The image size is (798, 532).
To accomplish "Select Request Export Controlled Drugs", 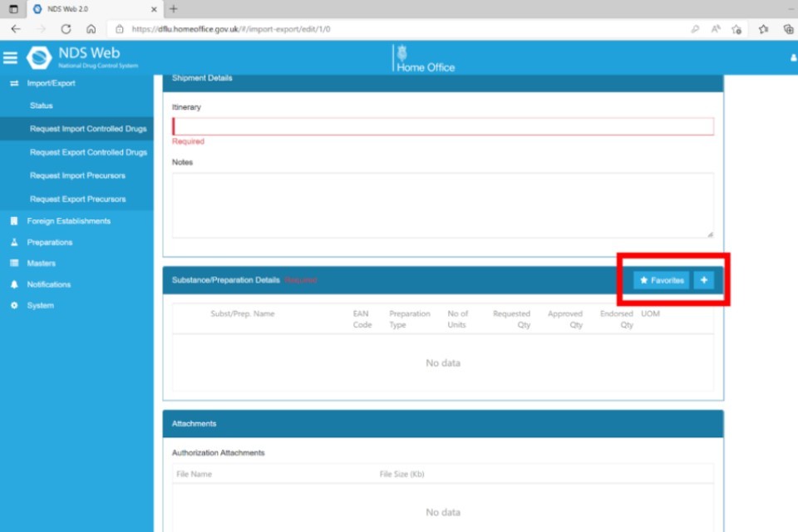I will click(x=88, y=152).
